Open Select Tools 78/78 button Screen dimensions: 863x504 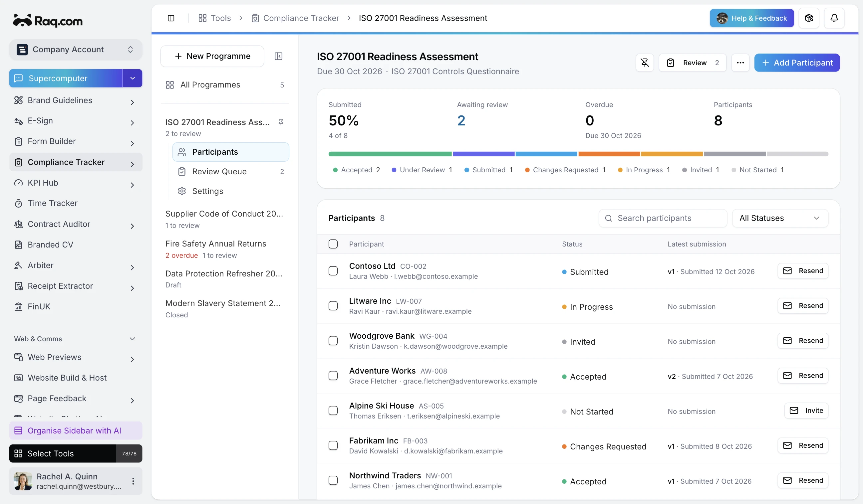(x=76, y=453)
